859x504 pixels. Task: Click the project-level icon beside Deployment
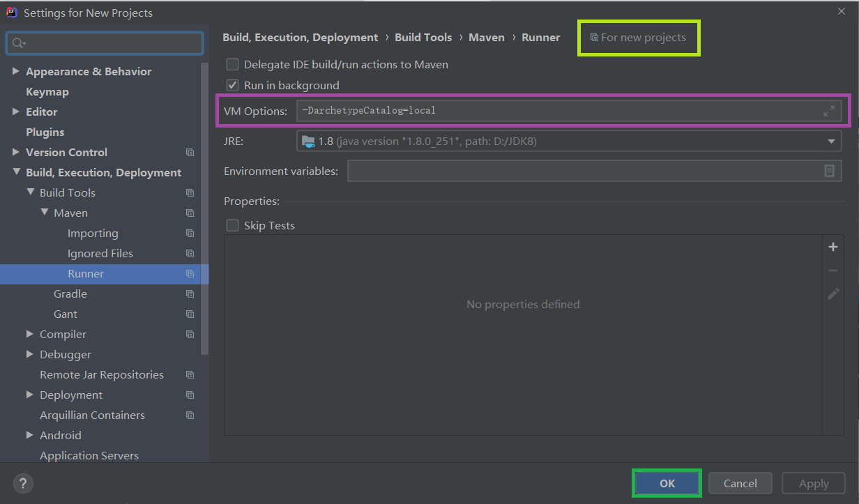point(190,395)
